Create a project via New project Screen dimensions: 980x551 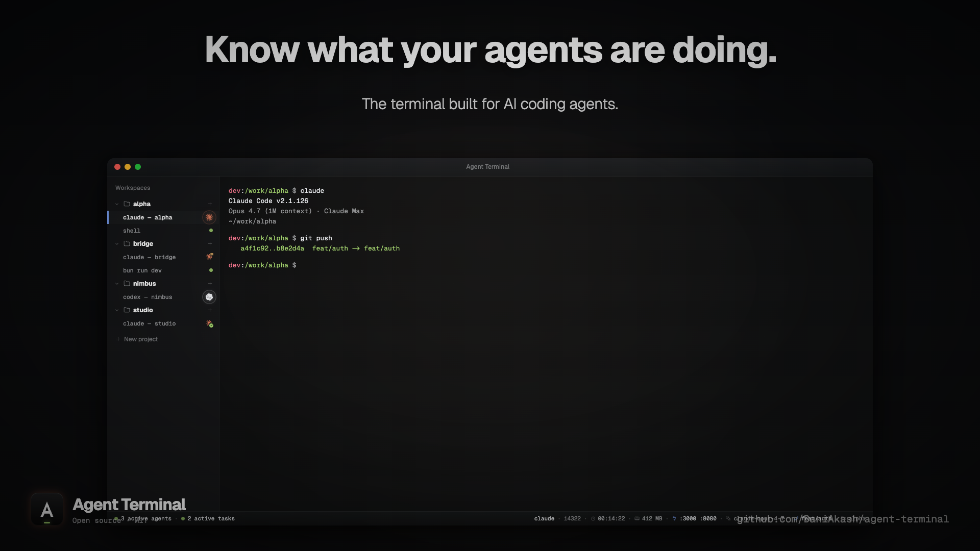coord(137,339)
